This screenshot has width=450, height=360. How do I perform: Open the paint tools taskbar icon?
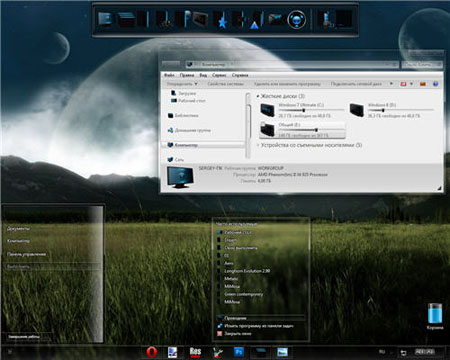coord(218,352)
